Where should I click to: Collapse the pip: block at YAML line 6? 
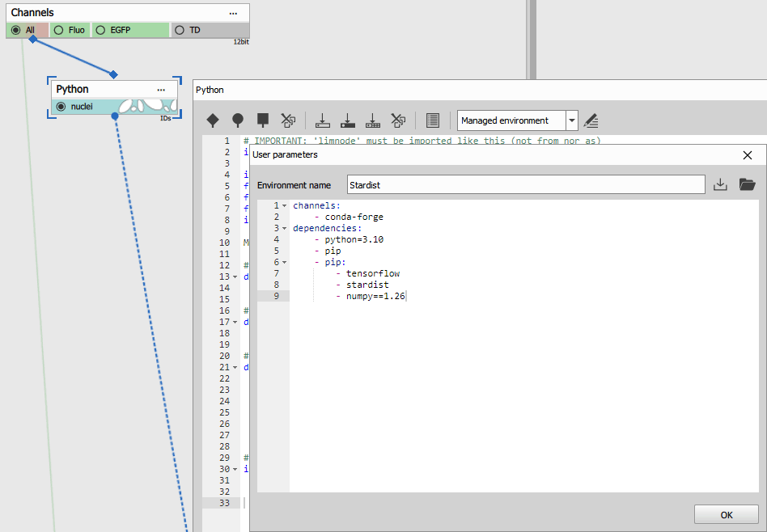click(284, 263)
